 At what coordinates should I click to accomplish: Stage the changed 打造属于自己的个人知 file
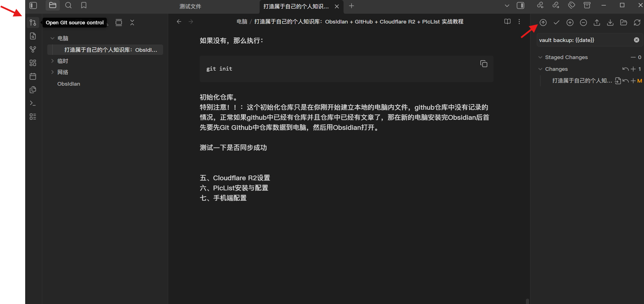coord(633,81)
